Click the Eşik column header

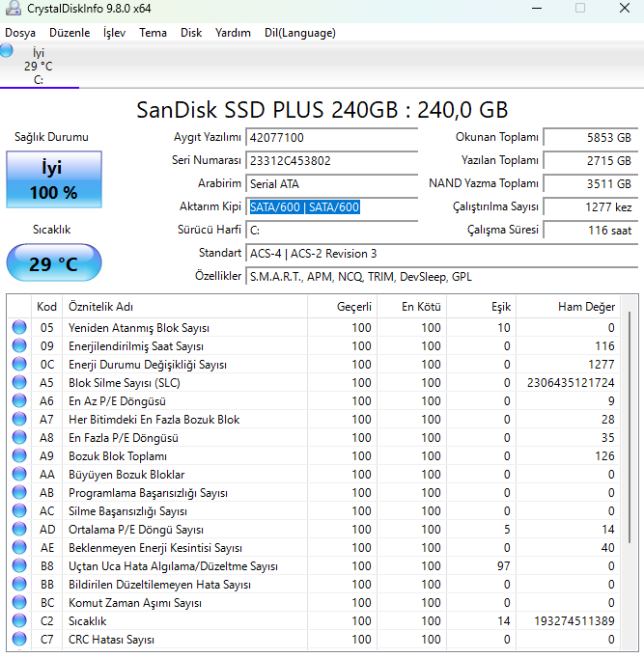(482, 307)
